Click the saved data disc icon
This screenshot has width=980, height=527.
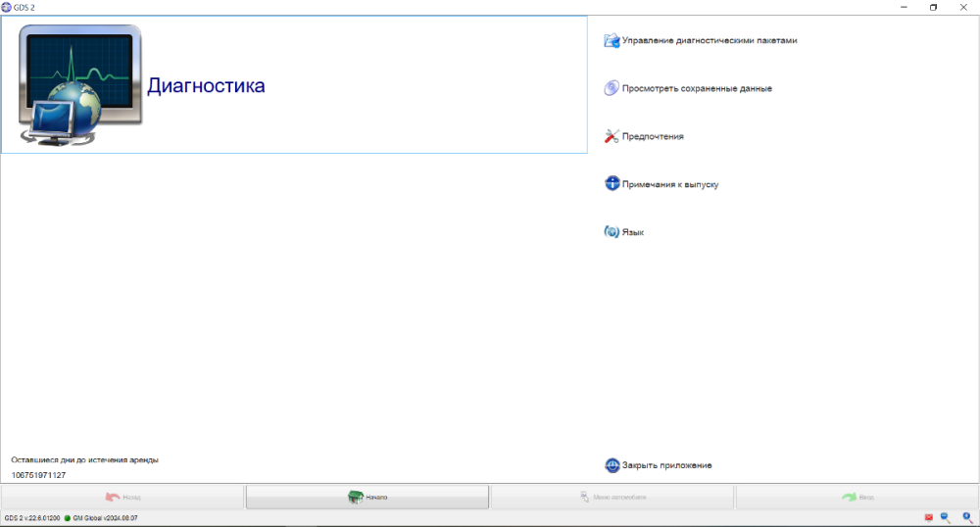click(612, 88)
